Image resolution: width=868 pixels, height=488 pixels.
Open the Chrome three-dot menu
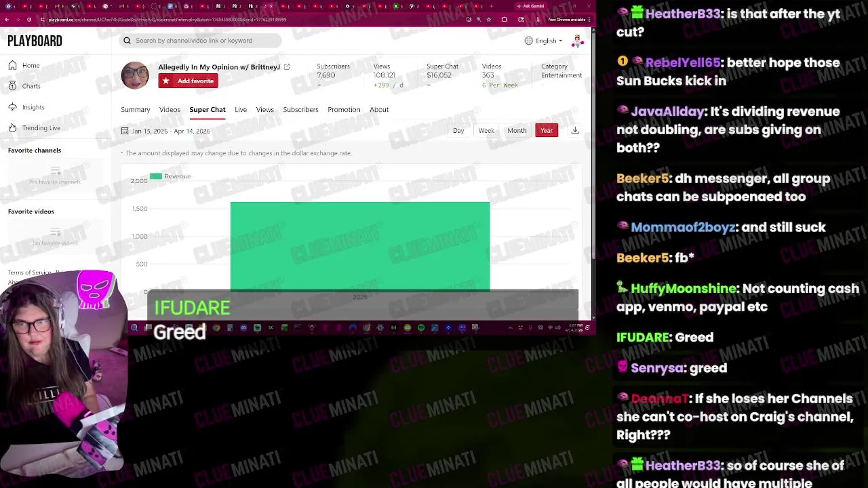coord(589,20)
